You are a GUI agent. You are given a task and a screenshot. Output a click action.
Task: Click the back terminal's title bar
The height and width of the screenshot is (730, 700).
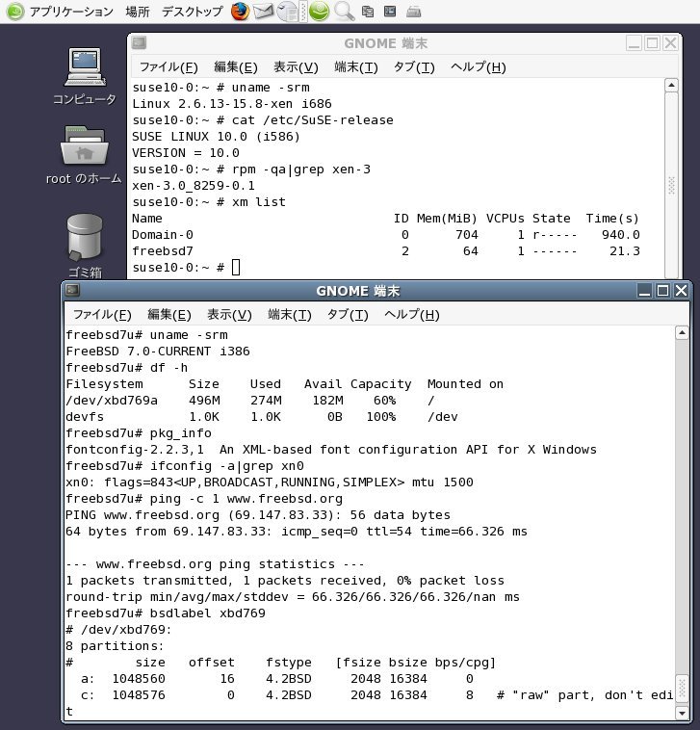coord(386,43)
